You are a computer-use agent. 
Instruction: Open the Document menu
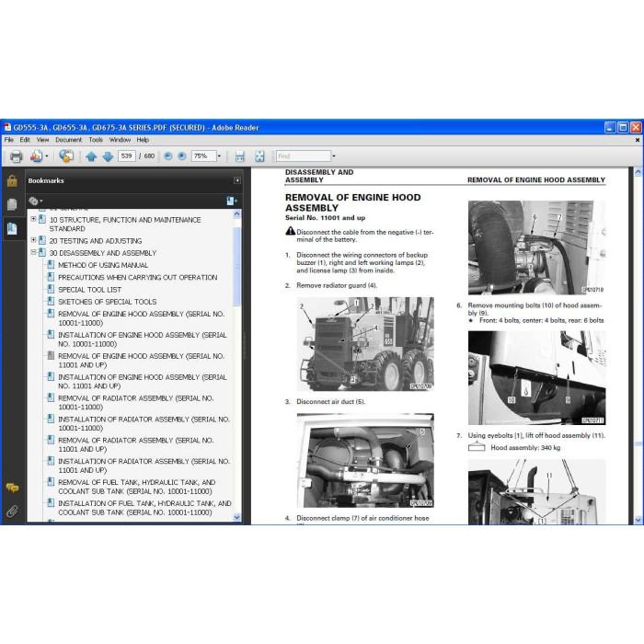click(x=69, y=140)
